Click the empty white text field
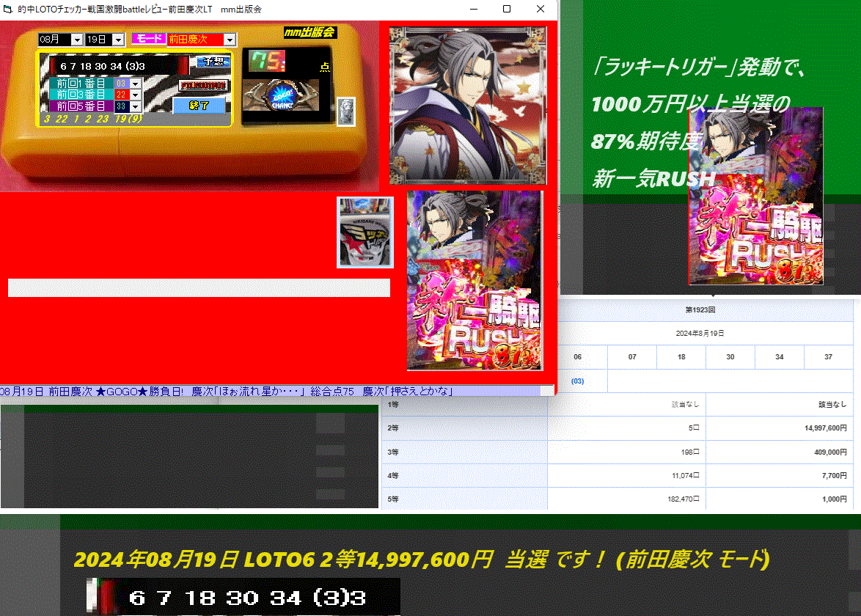Viewport: 861px width, 616px height. (199, 287)
